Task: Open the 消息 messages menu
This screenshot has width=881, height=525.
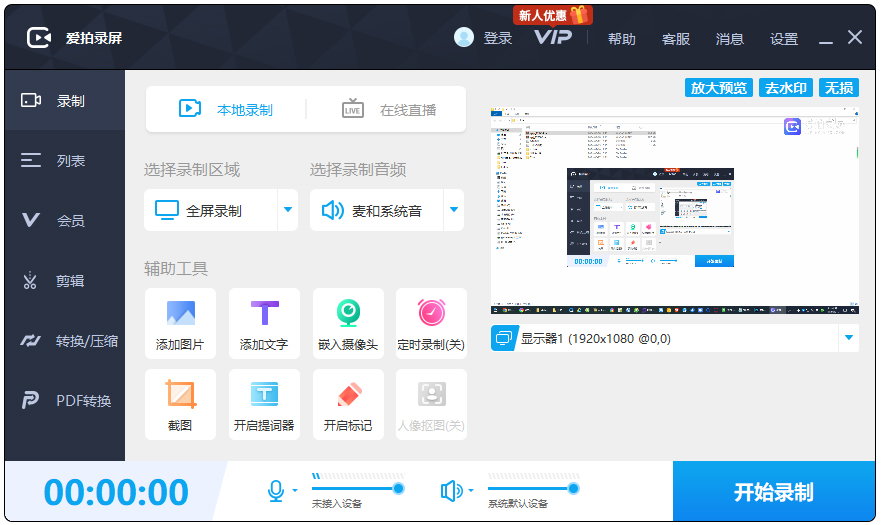Action: click(x=729, y=39)
